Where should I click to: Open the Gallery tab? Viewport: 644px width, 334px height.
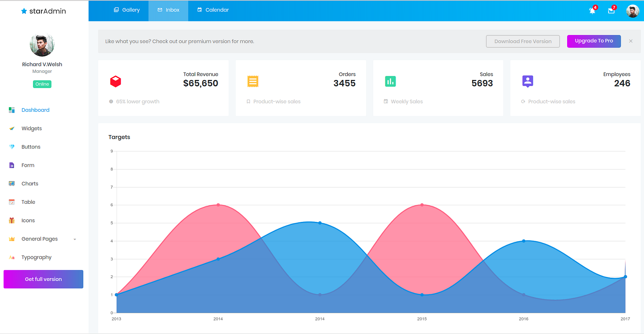[x=127, y=10]
